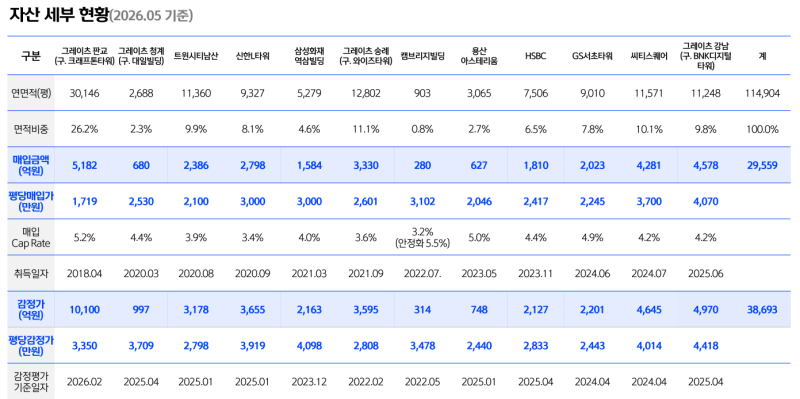Click the appraisal value '4,645'
The height and width of the screenshot is (399, 800).
(648, 309)
